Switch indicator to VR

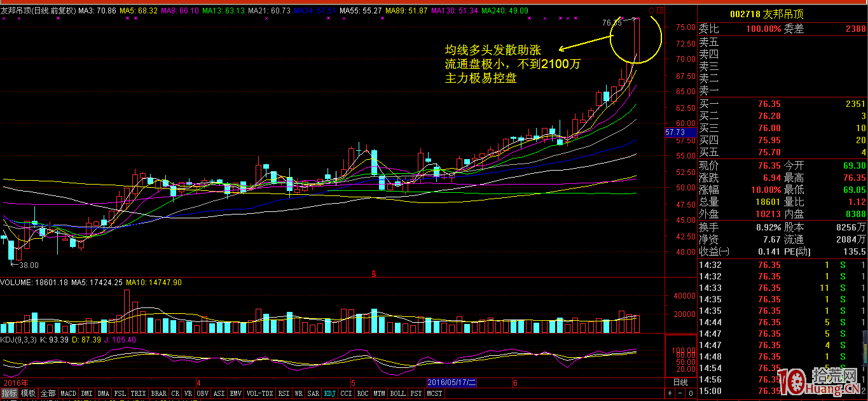(x=188, y=393)
